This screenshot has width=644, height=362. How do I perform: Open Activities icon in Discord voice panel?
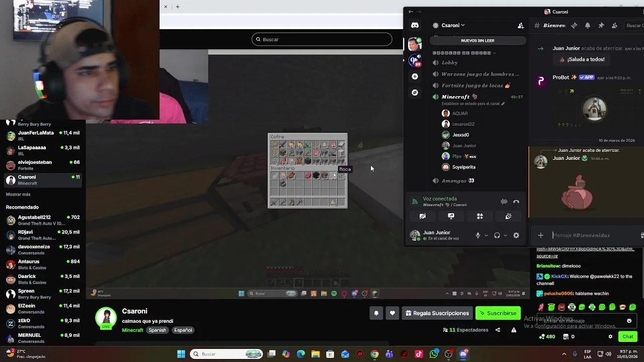pyautogui.click(x=479, y=216)
